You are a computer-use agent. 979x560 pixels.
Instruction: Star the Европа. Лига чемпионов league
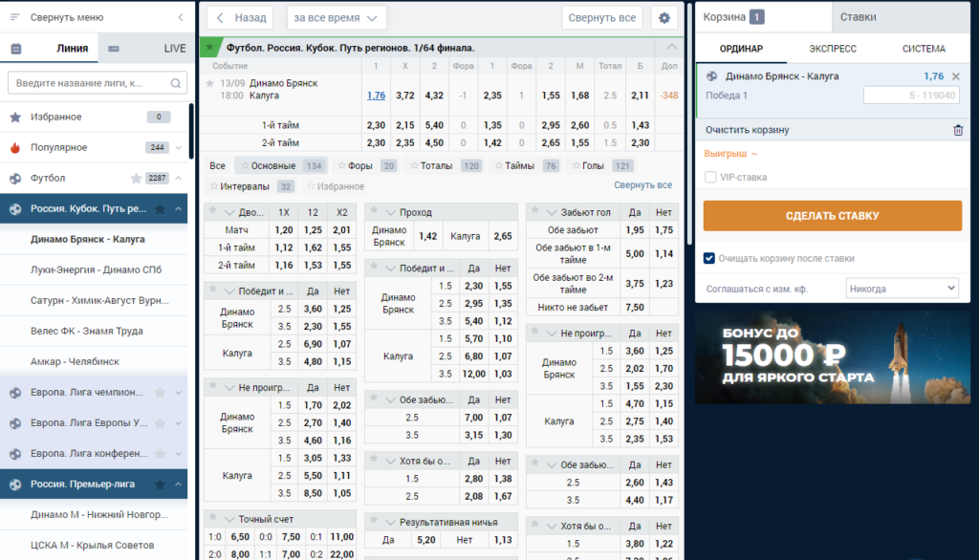[160, 392]
